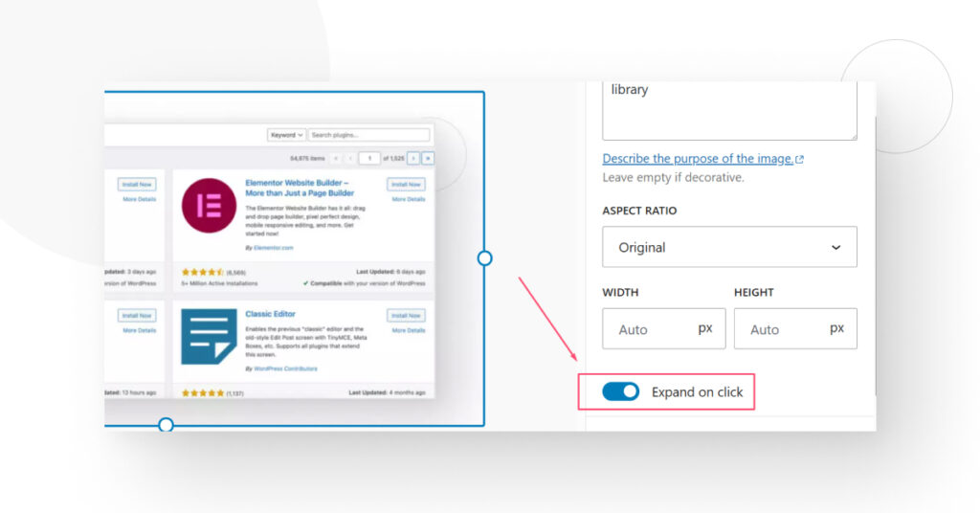Open the Keyword search type dropdown
Image resolution: width=980 pixels, height=513 pixels.
[286, 135]
